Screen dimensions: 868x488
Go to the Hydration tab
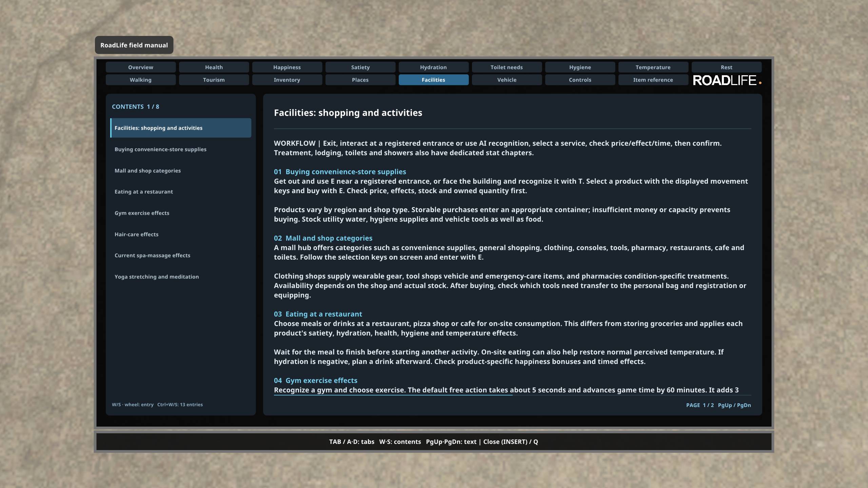click(434, 67)
